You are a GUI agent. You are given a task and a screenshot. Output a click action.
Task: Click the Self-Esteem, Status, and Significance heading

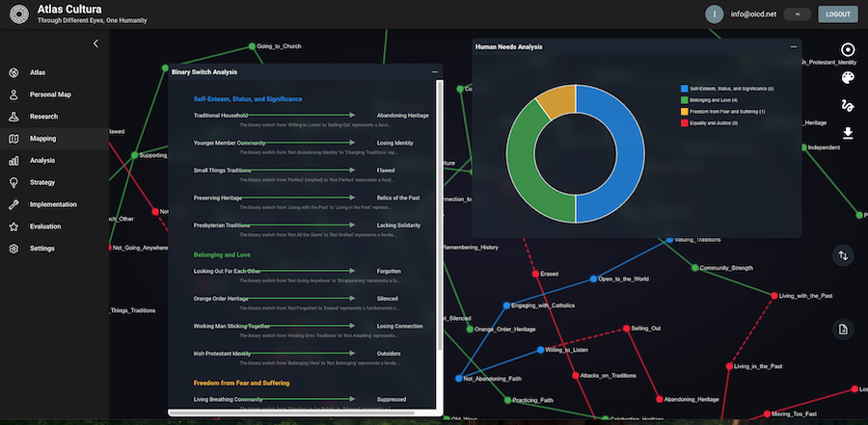coord(248,99)
